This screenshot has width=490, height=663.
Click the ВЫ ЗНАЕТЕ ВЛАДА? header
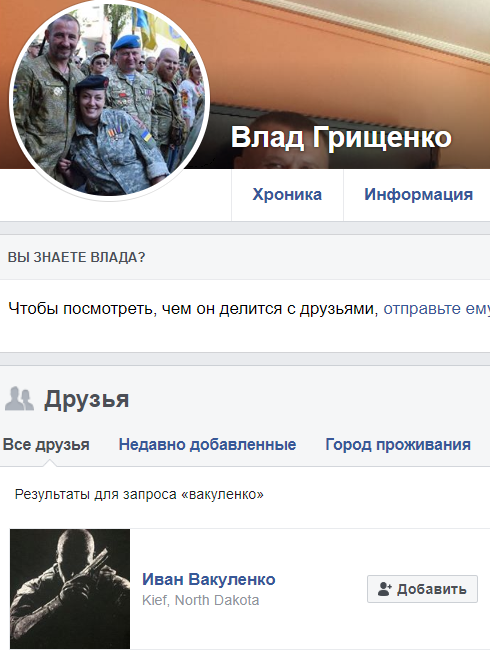[x=77, y=257]
